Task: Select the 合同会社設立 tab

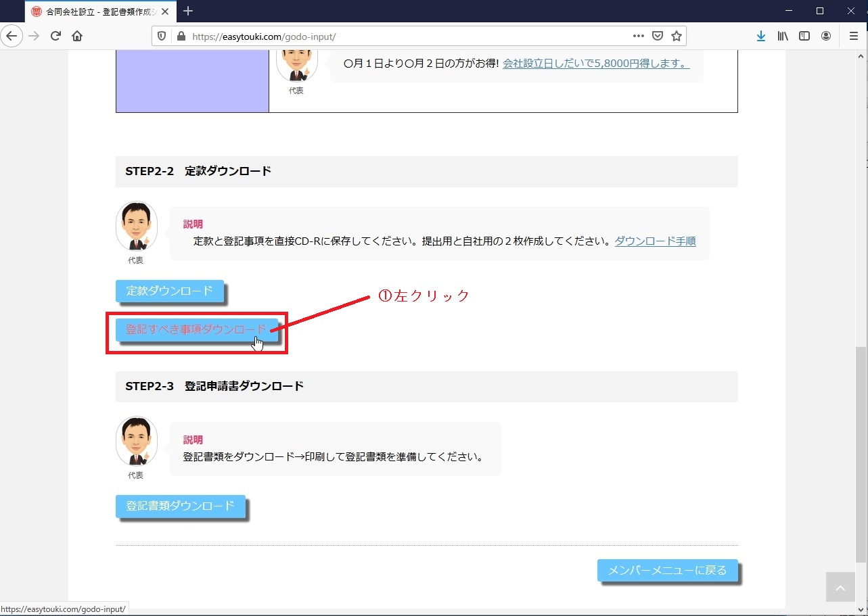Action: [98, 11]
